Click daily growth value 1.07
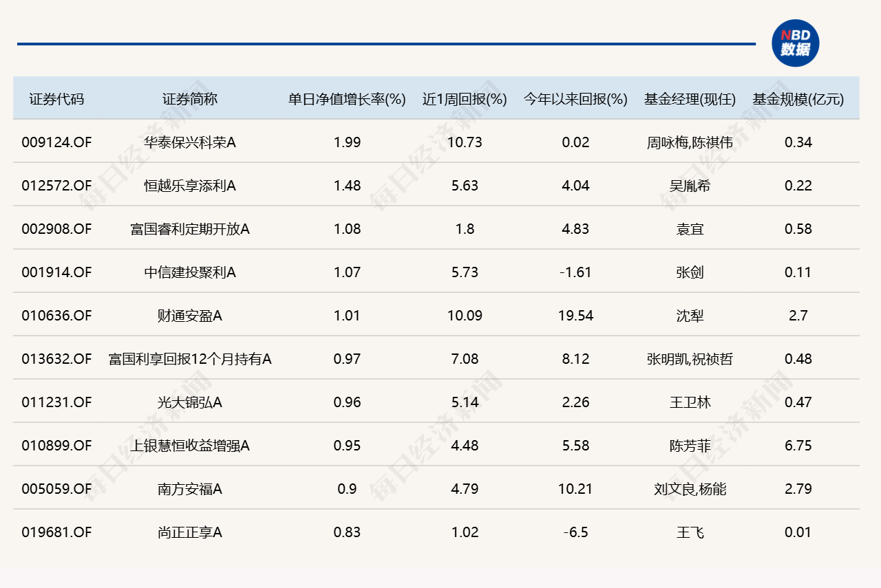The width and height of the screenshot is (881, 588). (347, 272)
